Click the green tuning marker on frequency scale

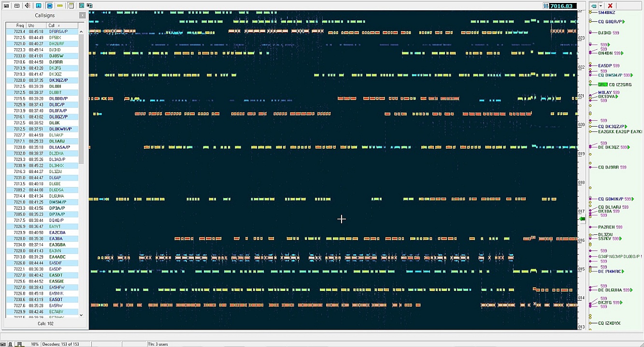(x=582, y=219)
